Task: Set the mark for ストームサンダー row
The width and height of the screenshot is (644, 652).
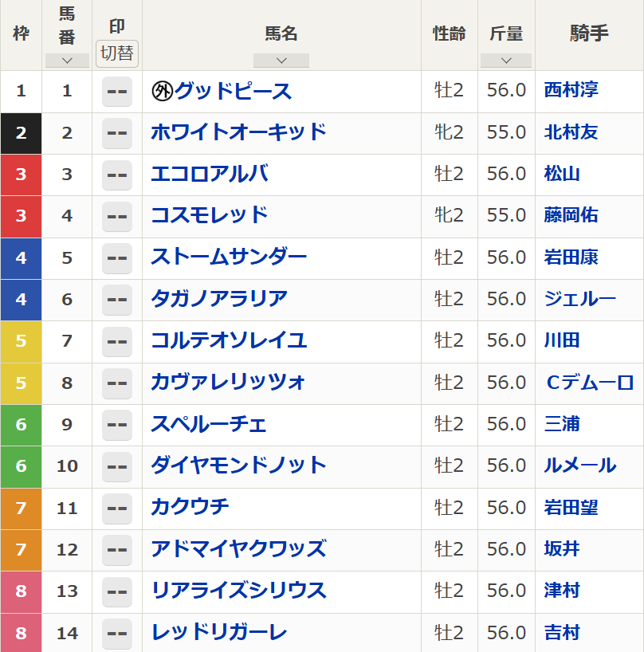Action: point(117,258)
